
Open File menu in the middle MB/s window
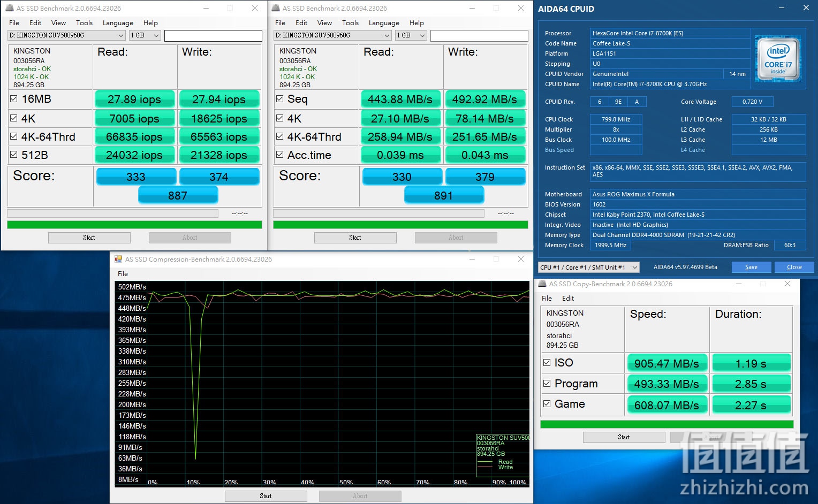pyautogui.click(x=281, y=22)
